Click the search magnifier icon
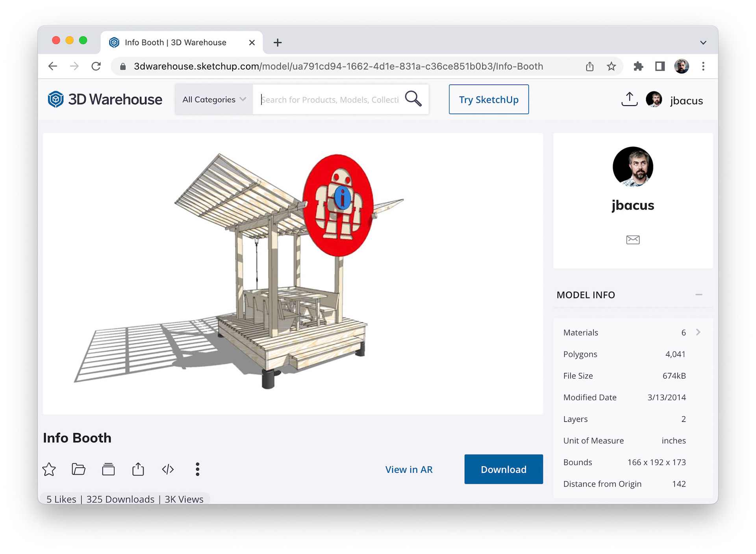Image resolution: width=756 pixels, height=554 pixels. click(413, 99)
